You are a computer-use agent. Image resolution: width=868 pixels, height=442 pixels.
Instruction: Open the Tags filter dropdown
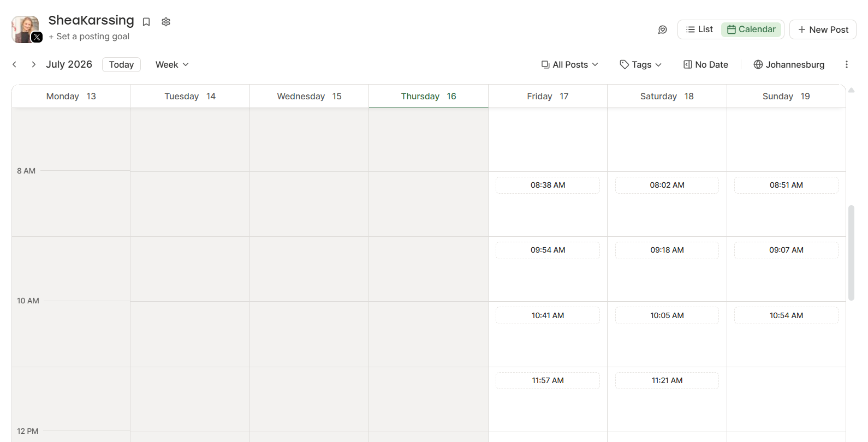[x=641, y=64]
